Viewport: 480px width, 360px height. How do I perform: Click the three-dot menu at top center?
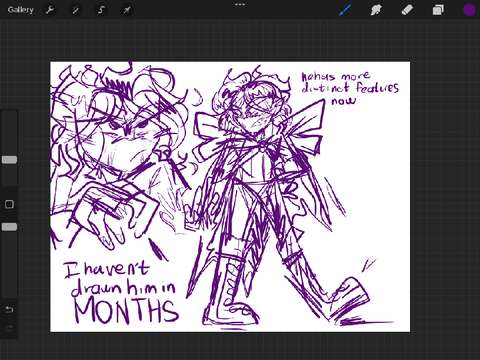(x=240, y=5)
